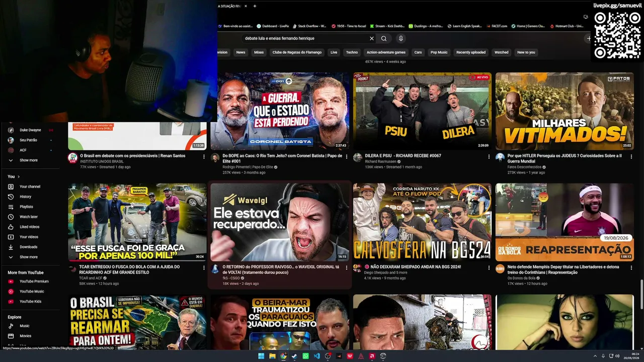Viewport: 644px width, 362px height.
Task: Start voice search with the microphone
Action: tap(401, 38)
